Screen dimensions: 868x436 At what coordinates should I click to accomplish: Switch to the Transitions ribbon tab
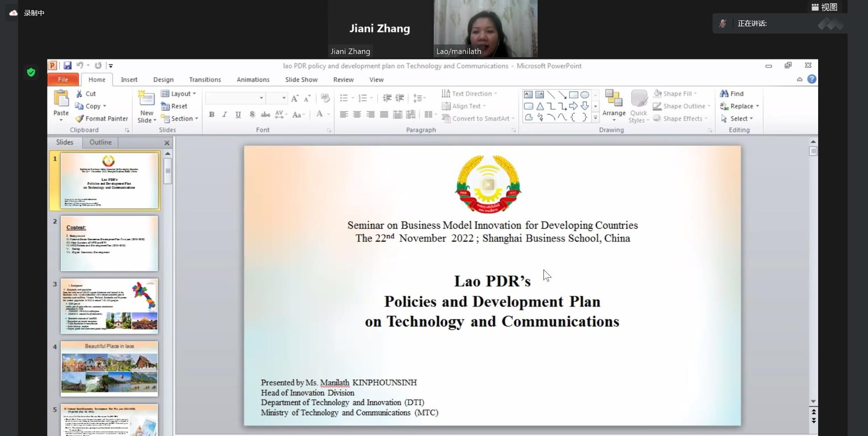click(x=205, y=79)
